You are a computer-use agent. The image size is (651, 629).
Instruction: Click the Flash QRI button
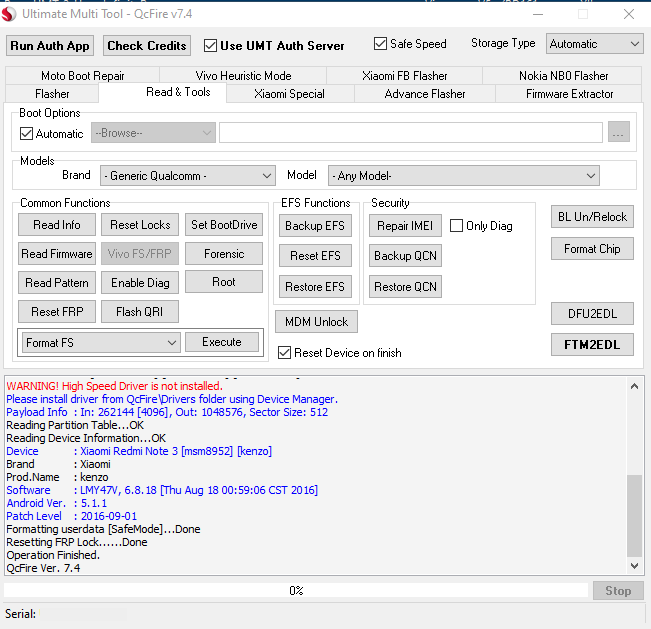[140, 312]
